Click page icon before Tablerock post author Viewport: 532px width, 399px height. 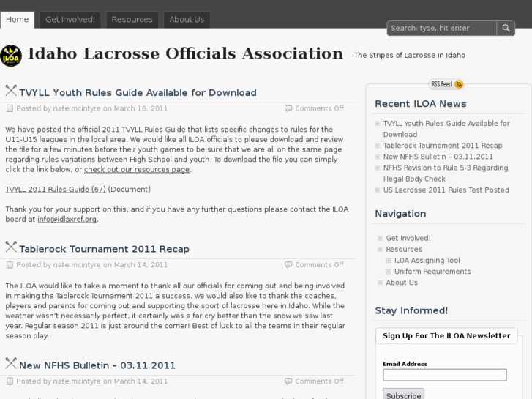pyautogui.click(x=10, y=265)
